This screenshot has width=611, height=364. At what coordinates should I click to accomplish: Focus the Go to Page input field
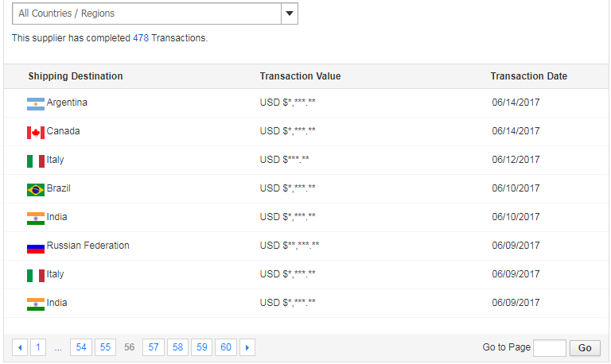pos(550,348)
